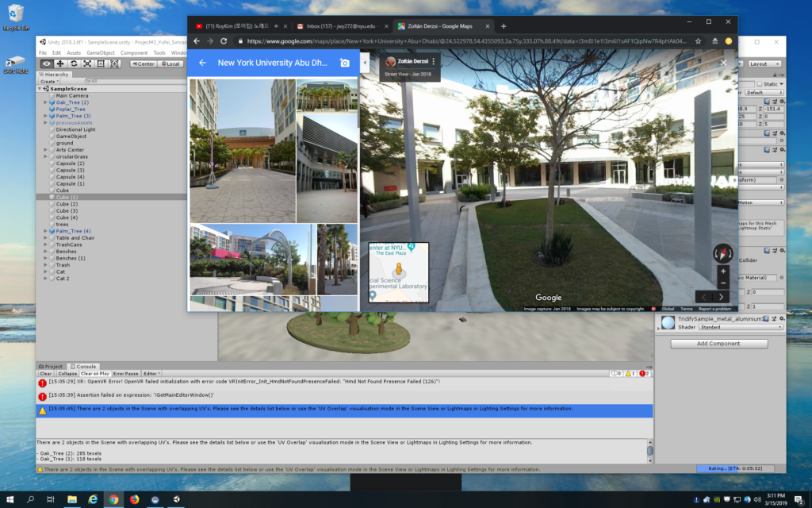Zoom in on the Street View
Viewport: 812px width, 508px height.
(723, 271)
